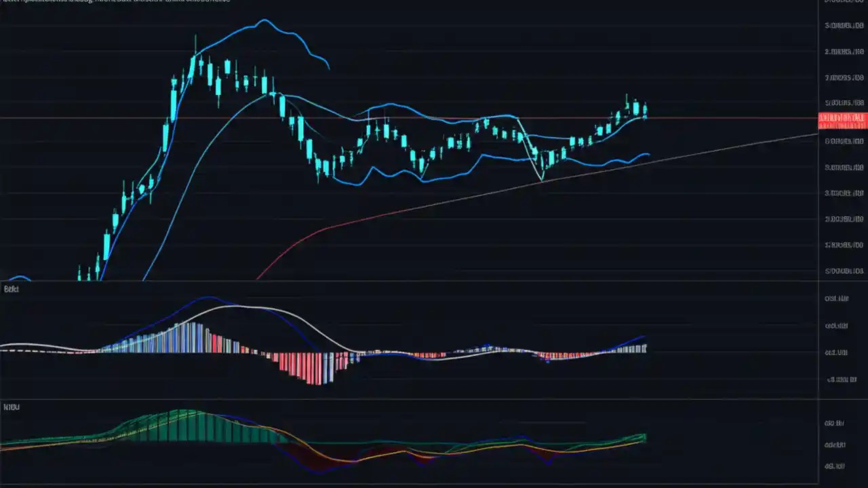
Task: Select the KDJ indicator label on the bottom panel
Action: (x=9, y=407)
